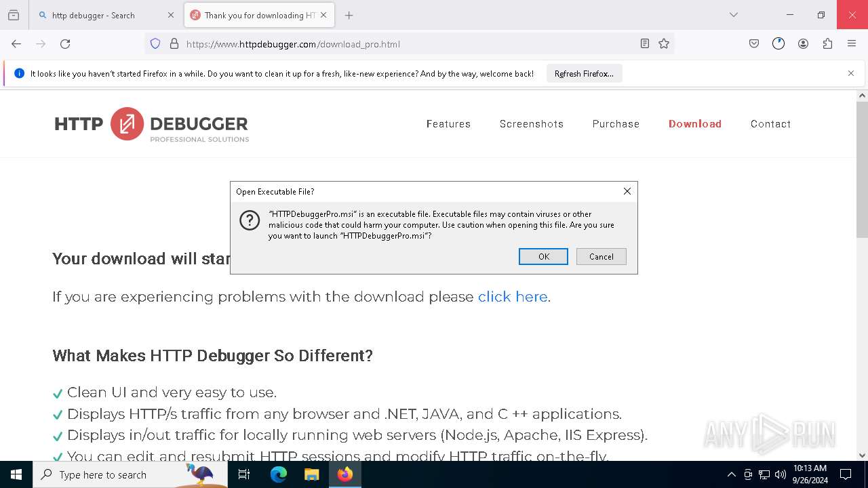Click the Firefox back arrow

point(16,44)
